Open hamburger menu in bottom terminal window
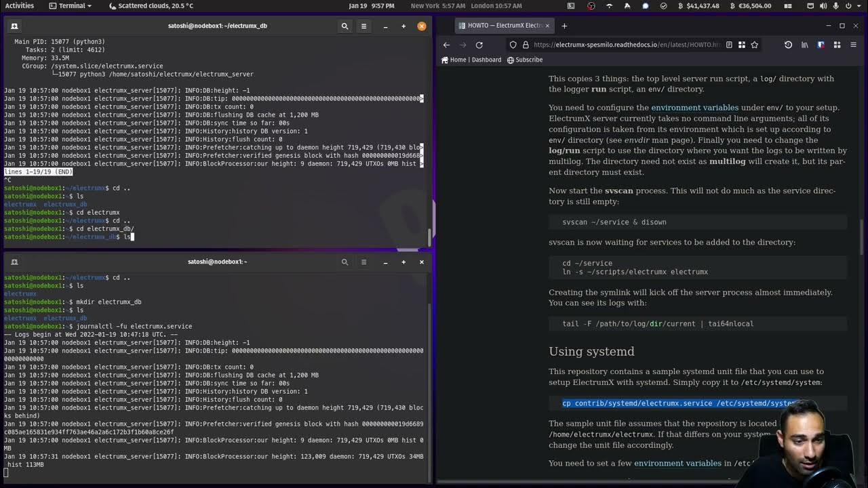Screen dimensions: 868x488 pos(363,262)
